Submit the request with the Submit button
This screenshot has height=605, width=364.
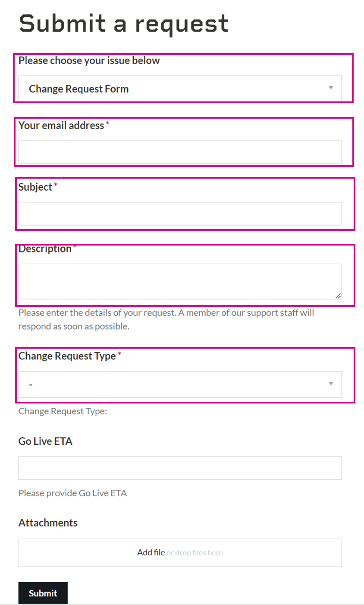43,593
